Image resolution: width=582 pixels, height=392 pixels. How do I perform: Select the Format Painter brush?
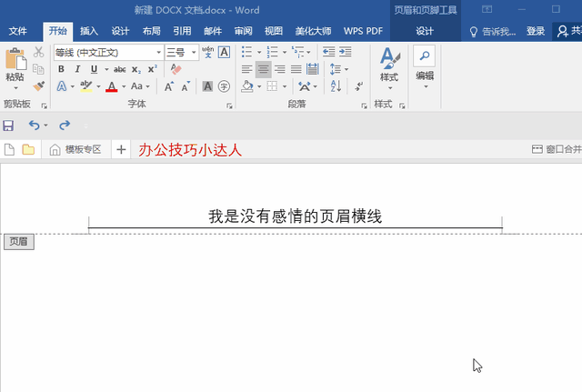(39, 85)
